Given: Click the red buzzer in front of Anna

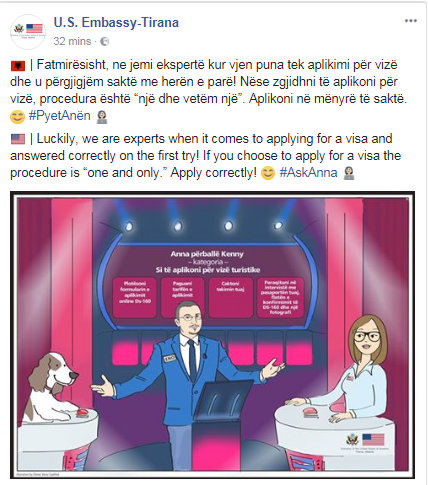Looking at the screenshot, I should pos(310,413).
